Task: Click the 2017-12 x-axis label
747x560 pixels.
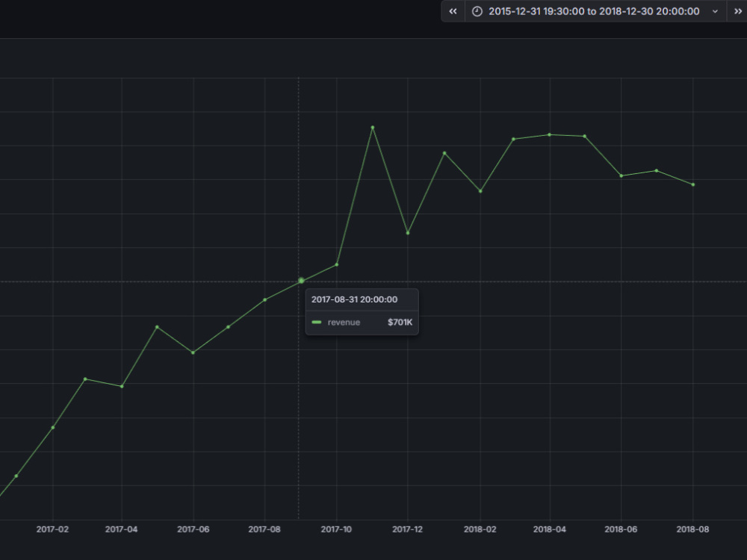Action: tap(407, 529)
